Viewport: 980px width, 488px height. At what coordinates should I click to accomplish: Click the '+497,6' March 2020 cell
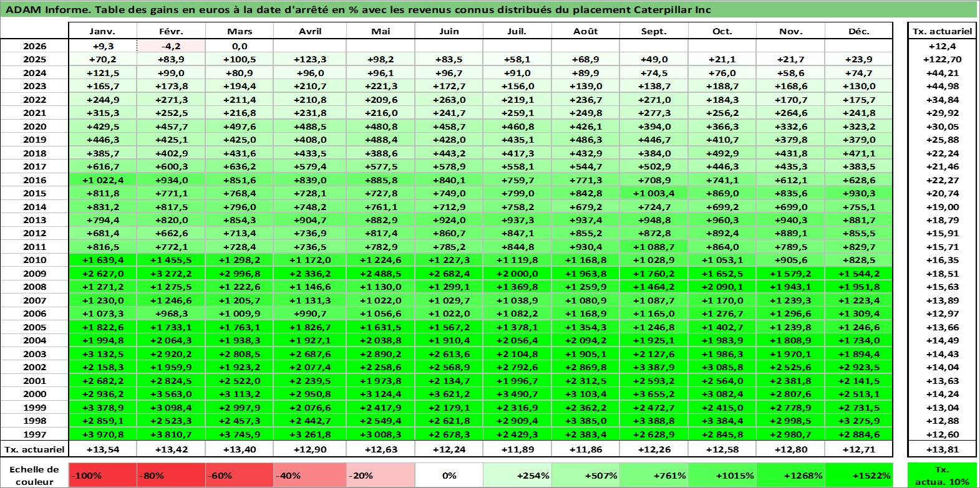tap(240, 127)
